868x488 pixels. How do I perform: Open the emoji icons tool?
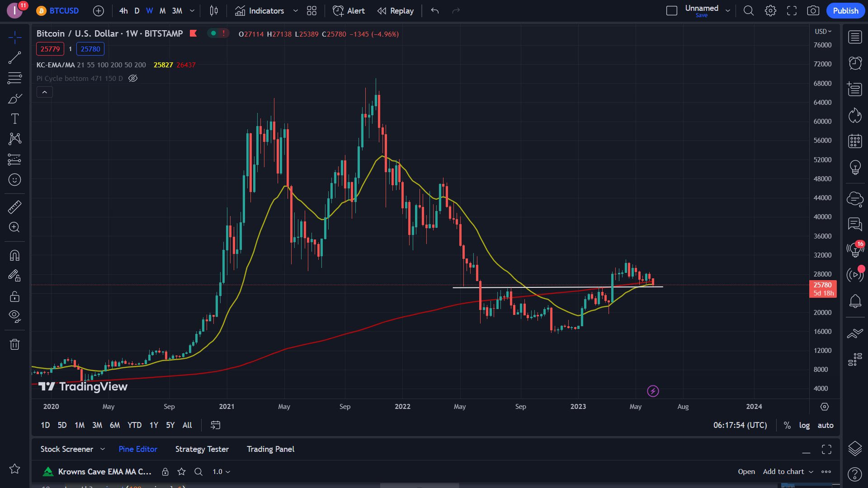[15, 179]
